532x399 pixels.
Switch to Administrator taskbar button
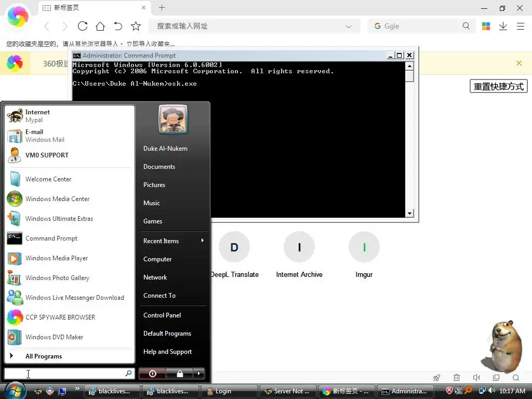[x=404, y=391]
